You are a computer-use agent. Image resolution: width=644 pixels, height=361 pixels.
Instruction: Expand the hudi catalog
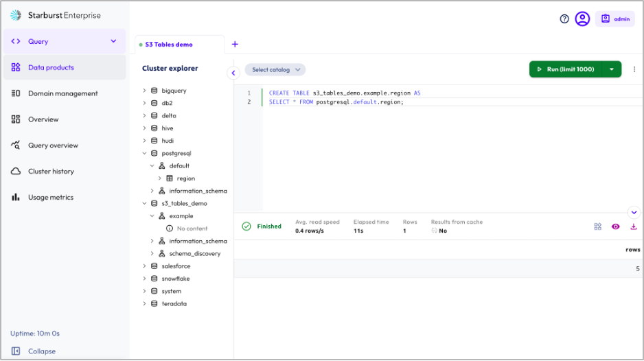[144, 141]
